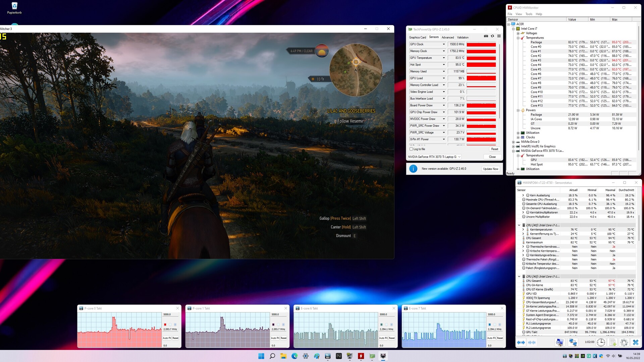The width and height of the screenshot is (644, 362).
Task: Toggle the round option in the P-core 0 Takt graph
Action: [x=170, y=324]
